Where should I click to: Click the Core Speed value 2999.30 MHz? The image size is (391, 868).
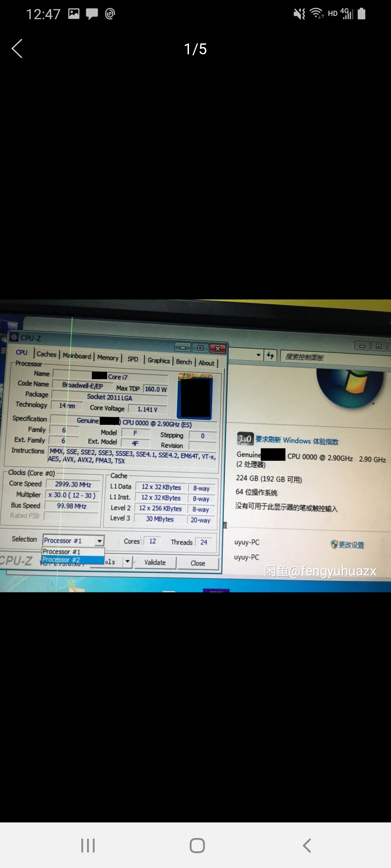(x=73, y=484)
